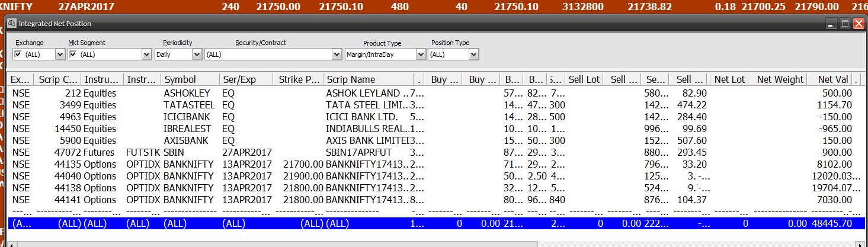Click net value 7030.00
Image resolution: width=868 pixels, height=247 pixels.
[834, 200]
